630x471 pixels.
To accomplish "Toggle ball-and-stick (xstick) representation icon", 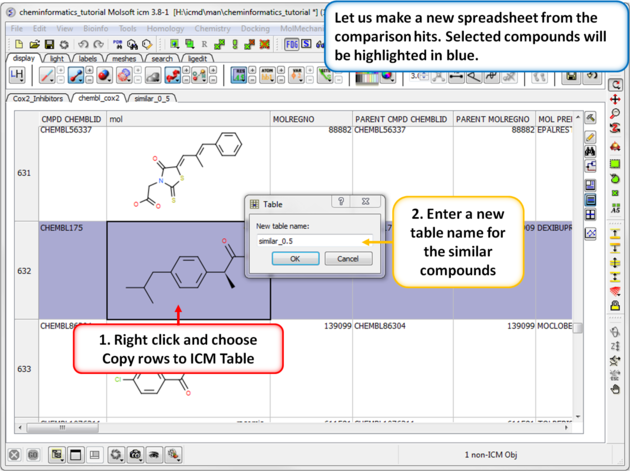I will point(76,75).
